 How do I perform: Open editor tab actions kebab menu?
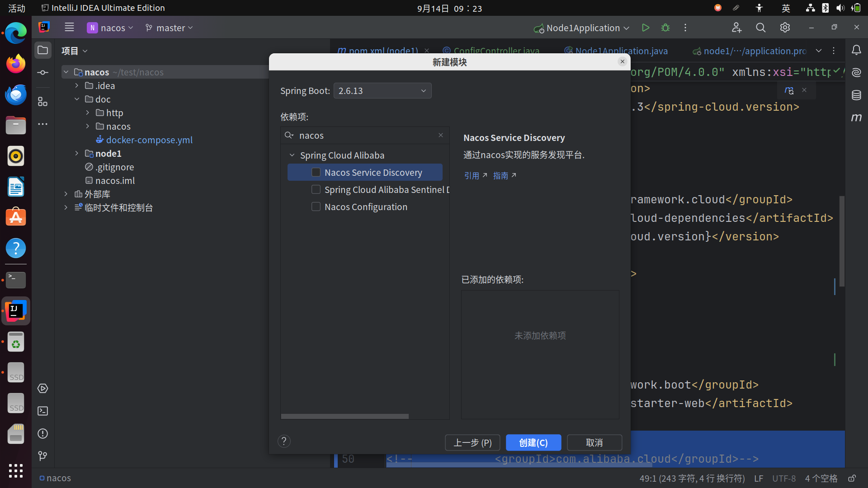834,51
